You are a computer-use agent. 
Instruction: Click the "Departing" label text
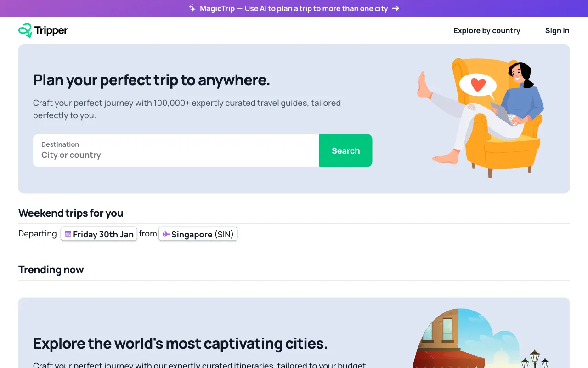(38, 234)
